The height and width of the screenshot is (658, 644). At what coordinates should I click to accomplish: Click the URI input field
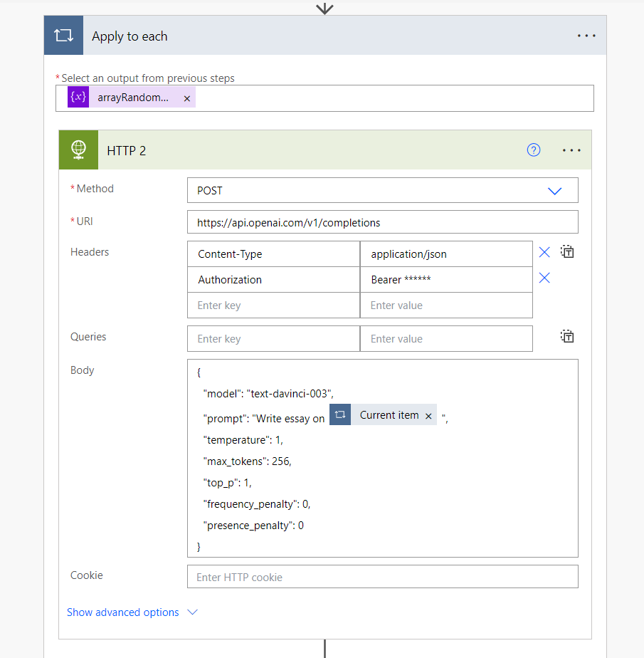[382, 222]
